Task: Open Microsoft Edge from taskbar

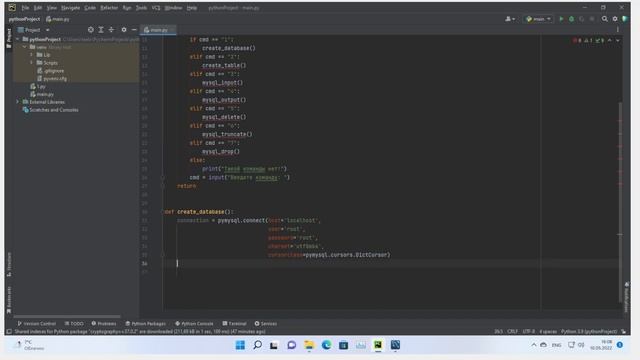Action: tap(326, 345)
